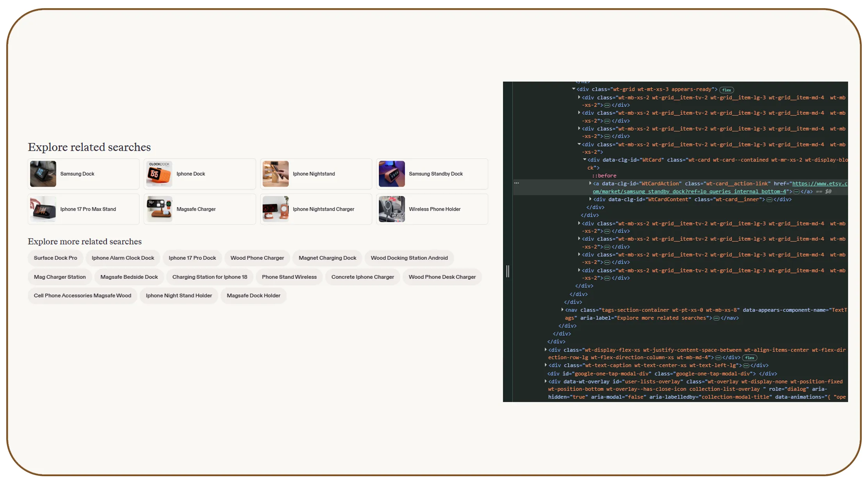
Task: Visit the Samsung Standby Dock search
Action: coord(436,174)
